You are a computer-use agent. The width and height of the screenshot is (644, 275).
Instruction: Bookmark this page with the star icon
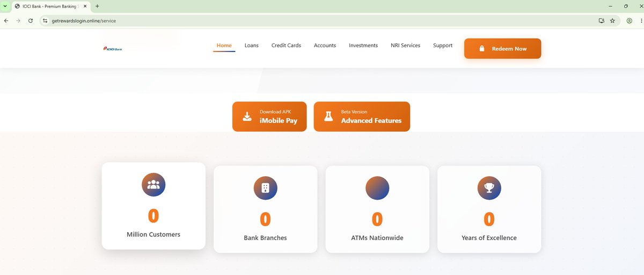612,20
